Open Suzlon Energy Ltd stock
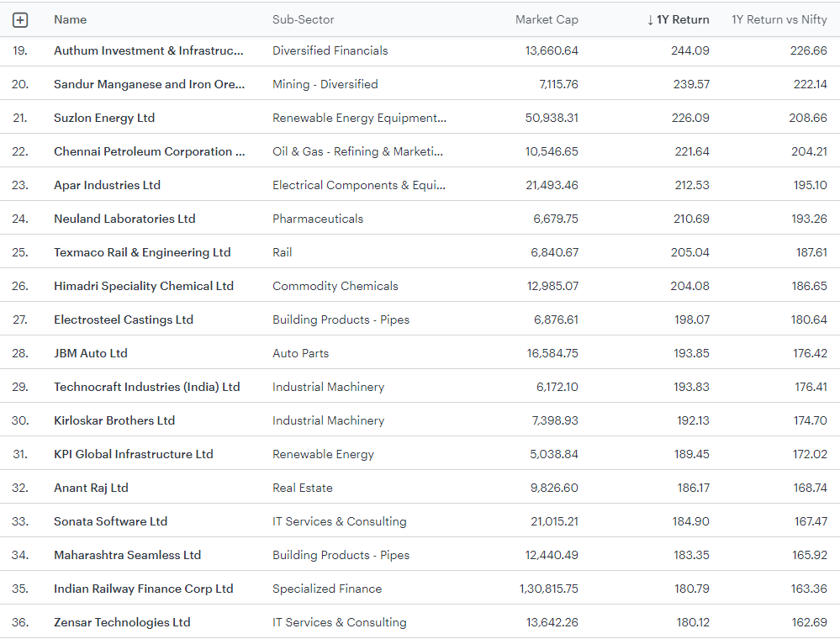Image resolution: width=840 pixels, height=639 pixels. click(104, 119)
